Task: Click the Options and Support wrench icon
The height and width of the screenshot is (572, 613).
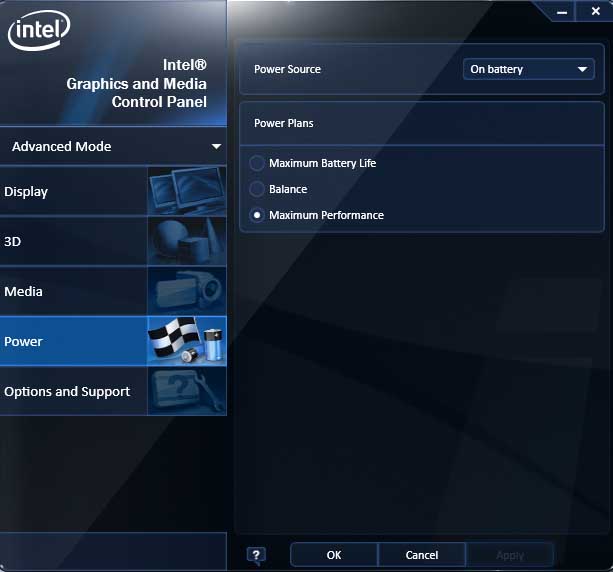Action: (x=187, y=391)
